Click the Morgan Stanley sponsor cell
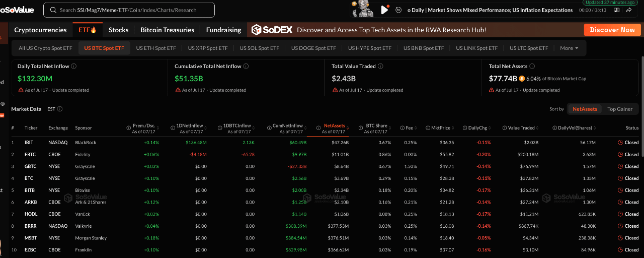 click(92, 238)
